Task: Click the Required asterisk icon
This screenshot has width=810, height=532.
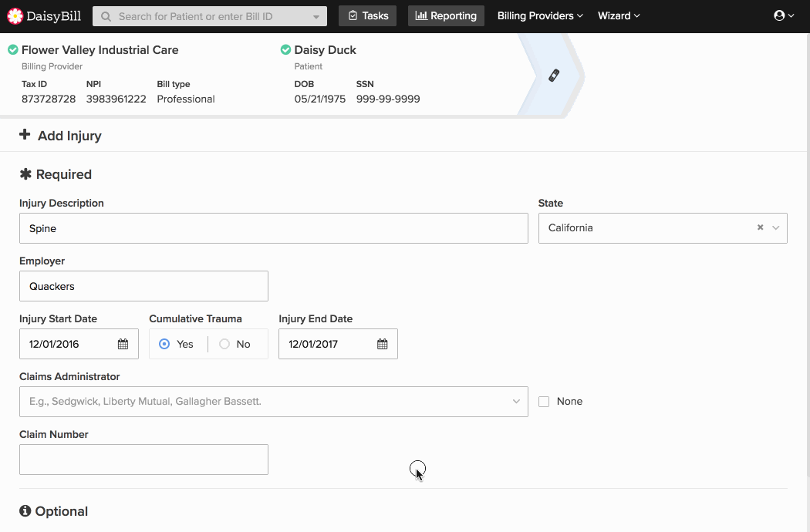Action: [25, 174]
